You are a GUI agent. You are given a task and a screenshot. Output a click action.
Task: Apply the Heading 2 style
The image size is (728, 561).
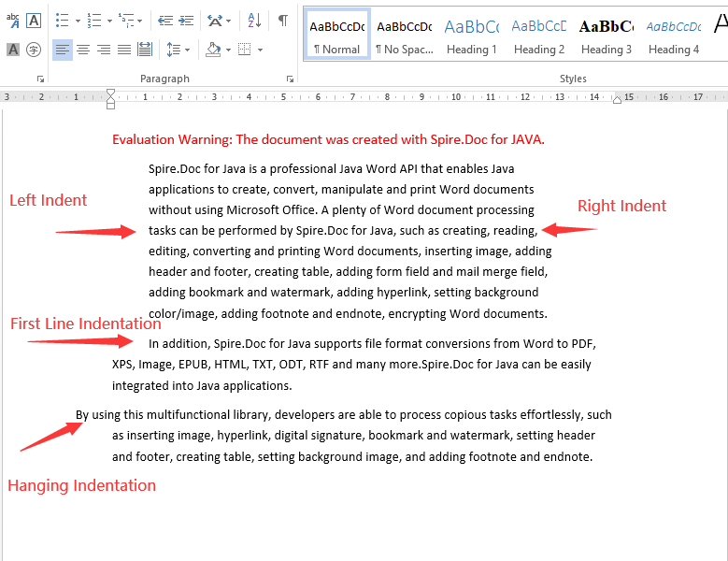(x=539, y=35)
